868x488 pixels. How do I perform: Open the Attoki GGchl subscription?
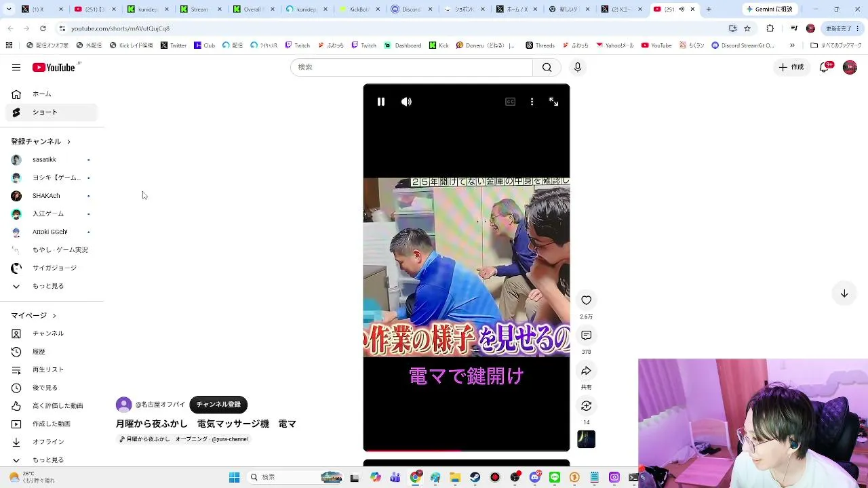[52, 232]
